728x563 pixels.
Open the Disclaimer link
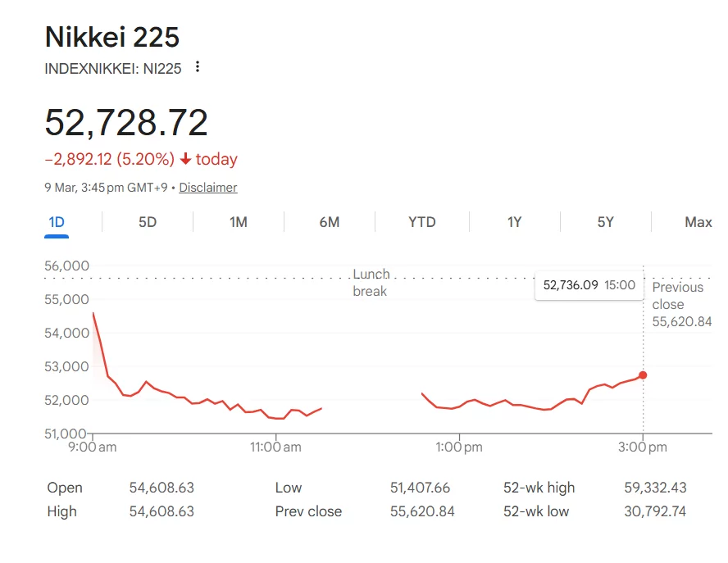(x=208, y=188)
